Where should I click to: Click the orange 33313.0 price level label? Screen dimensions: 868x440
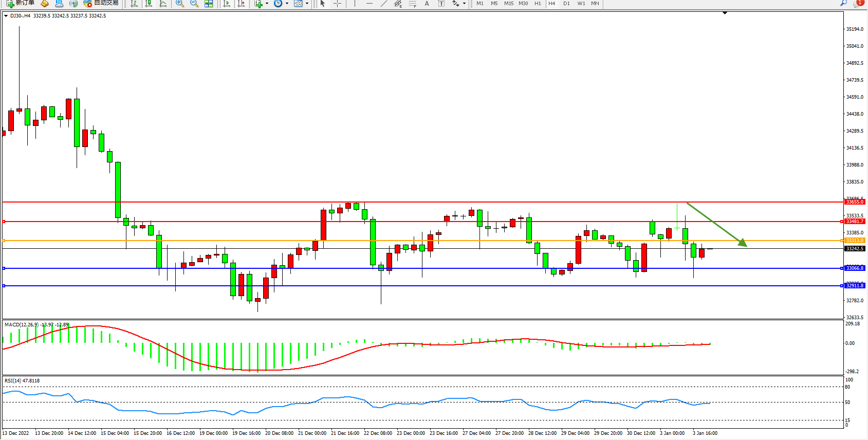coord(855,241)
